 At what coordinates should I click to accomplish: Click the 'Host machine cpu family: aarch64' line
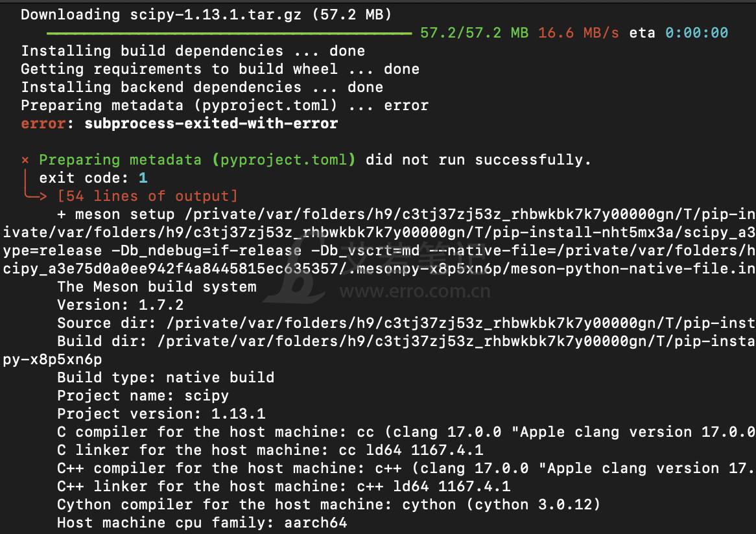click(202, 522)
